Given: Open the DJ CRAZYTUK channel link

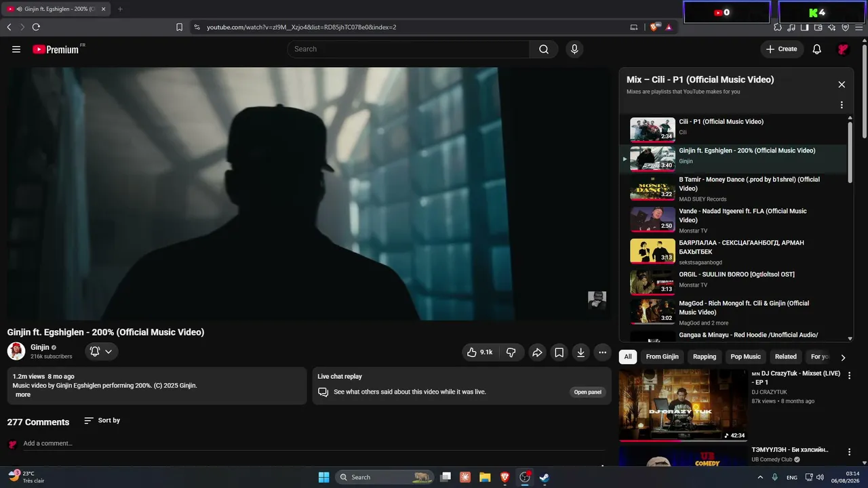Looking at the screenshot, I should click(770, 392).
